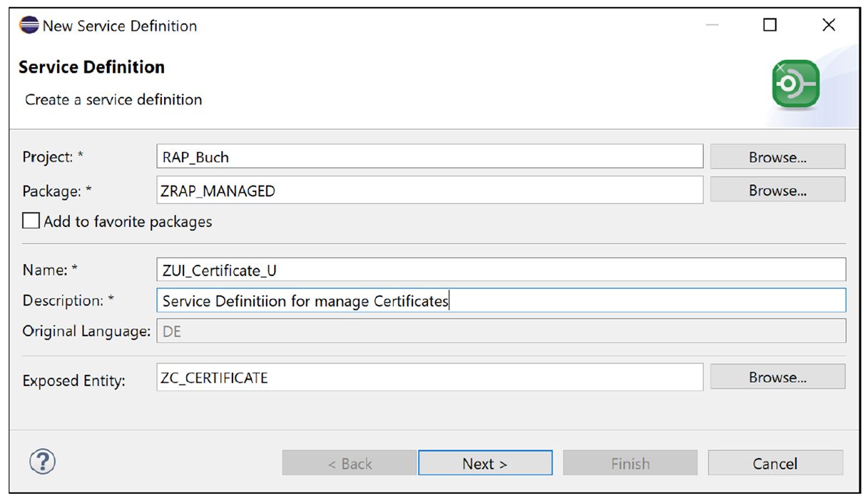
Task: Click the disabled Back button
Action: coord(348,462)
